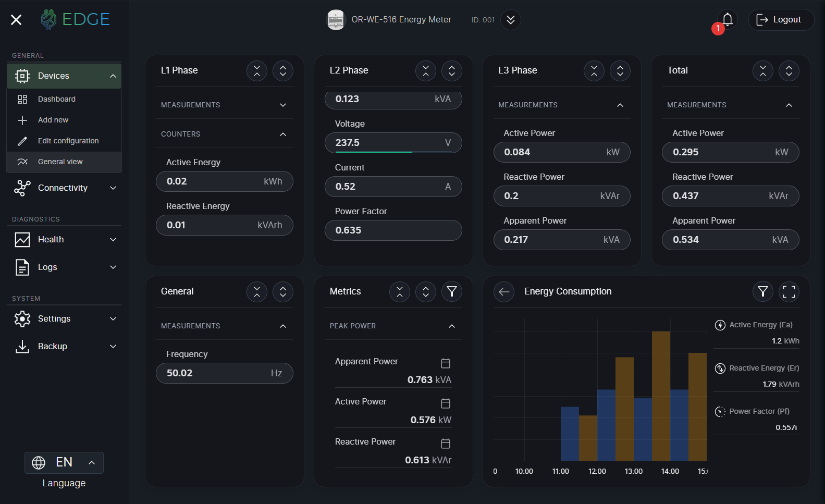Open calendar for peak Reactive Power
Image resolution: width=825 pixels, height=504 pixels.
(x=446, y=444)
